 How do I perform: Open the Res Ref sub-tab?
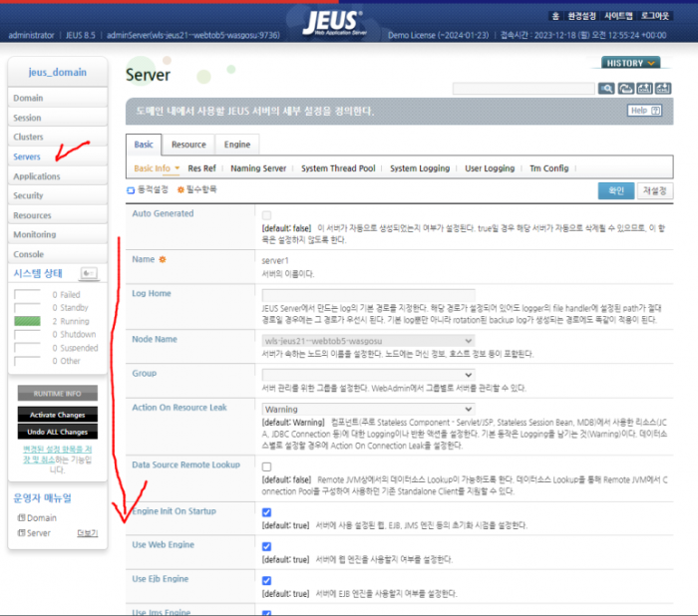click(x=201, y=168)
